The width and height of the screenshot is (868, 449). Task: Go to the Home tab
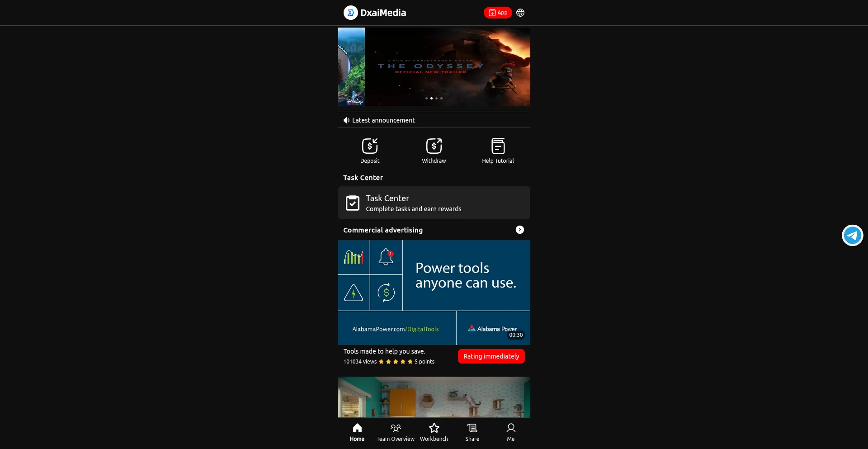[x=357, y=432]
